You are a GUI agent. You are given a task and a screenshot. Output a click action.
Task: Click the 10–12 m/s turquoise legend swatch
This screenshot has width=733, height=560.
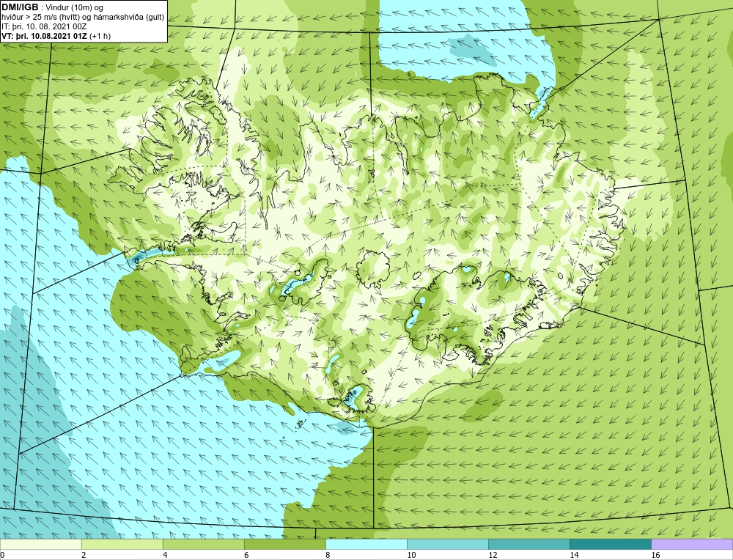(x=447, y=544)
